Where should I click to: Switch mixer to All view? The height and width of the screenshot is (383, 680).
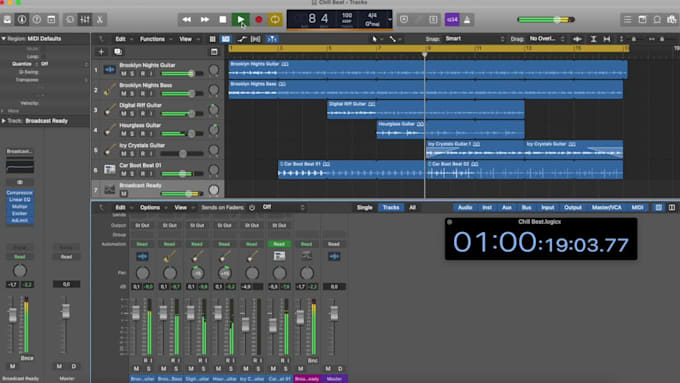point(412,208)
